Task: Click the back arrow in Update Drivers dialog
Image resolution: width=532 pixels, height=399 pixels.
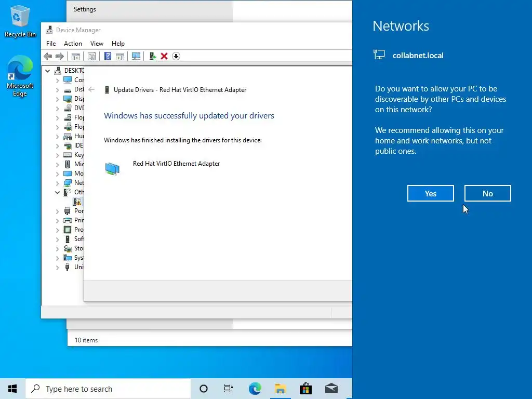Action: point(91,89)
